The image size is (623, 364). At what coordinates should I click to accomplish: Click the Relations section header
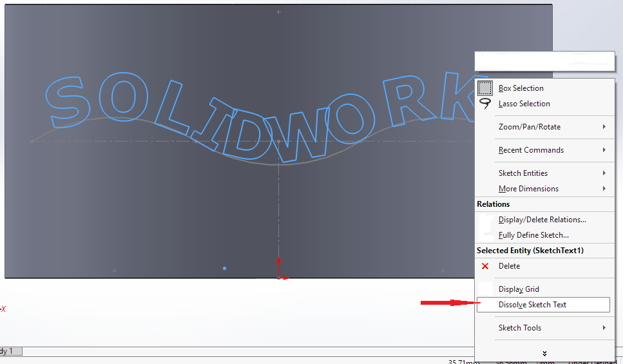pyautogui.click(x=493, y=204)
